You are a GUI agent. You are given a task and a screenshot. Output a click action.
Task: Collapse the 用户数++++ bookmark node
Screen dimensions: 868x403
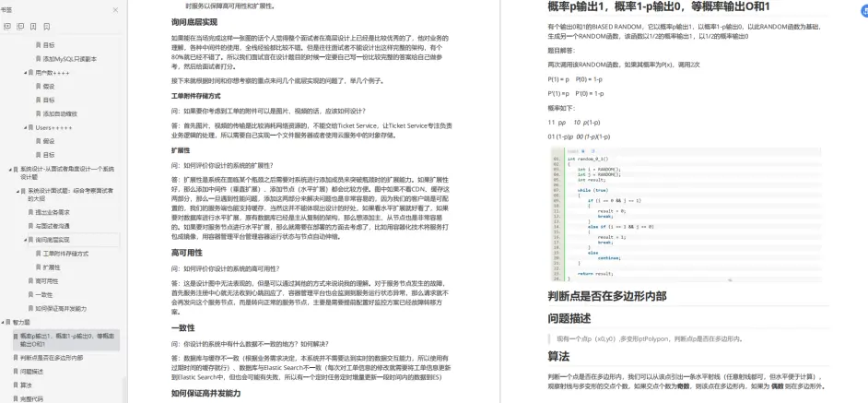pyautogui.click(x=25, y=73)
